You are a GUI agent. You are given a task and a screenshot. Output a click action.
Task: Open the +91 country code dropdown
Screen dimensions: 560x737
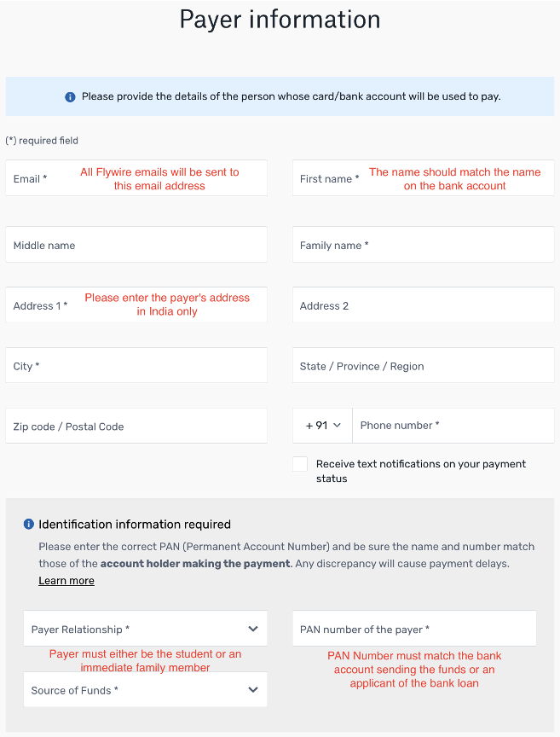[322, 426]
